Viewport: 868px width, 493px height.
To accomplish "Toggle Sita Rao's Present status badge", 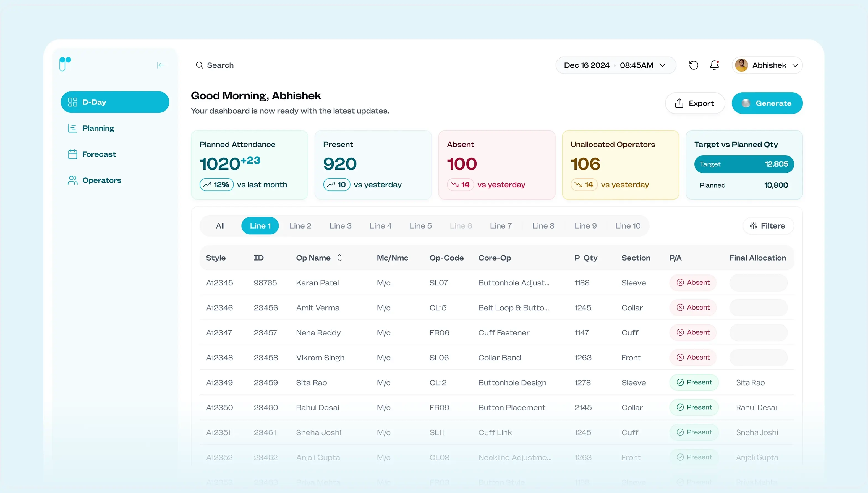I will [x=694, y=382].
